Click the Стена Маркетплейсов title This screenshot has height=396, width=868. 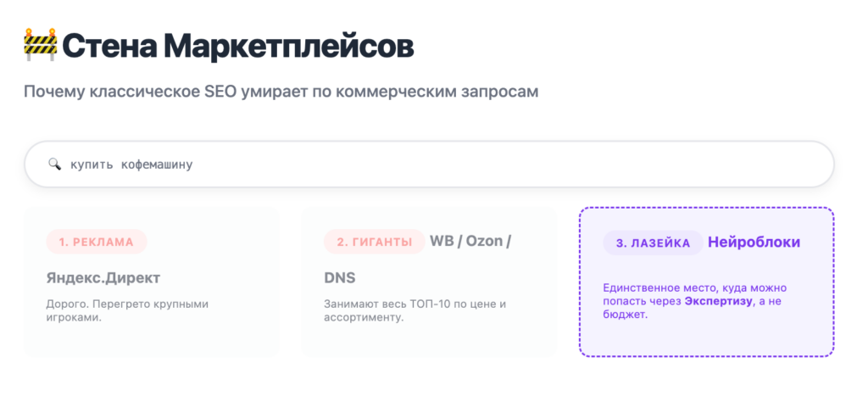(238, 47)
